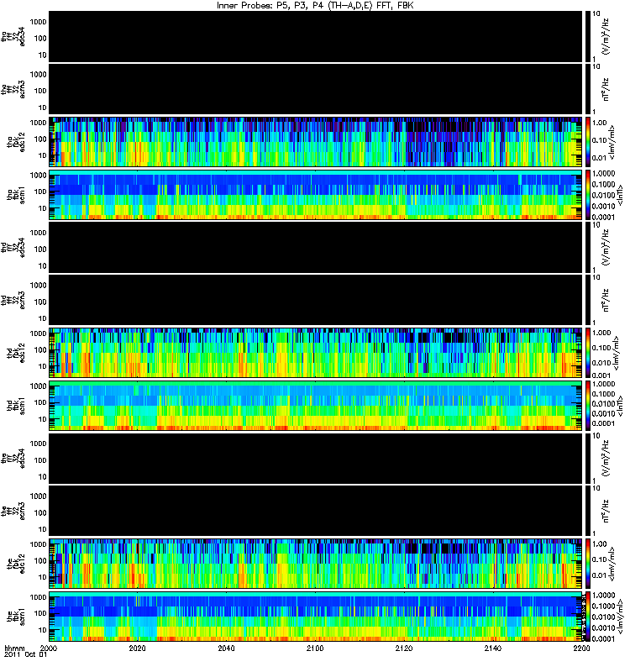Click the time axis label 2000
Screen dimensions: 630x672
pos(49,648)
